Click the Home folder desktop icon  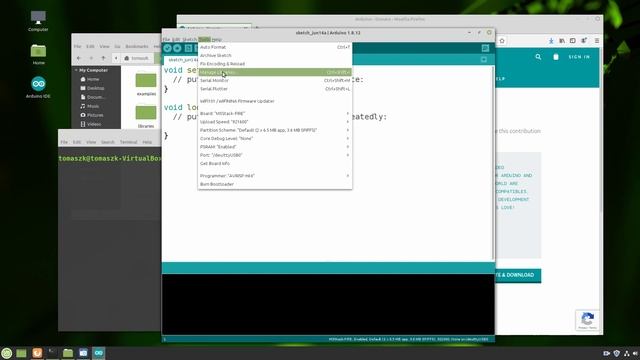click(x=38, y=55)
